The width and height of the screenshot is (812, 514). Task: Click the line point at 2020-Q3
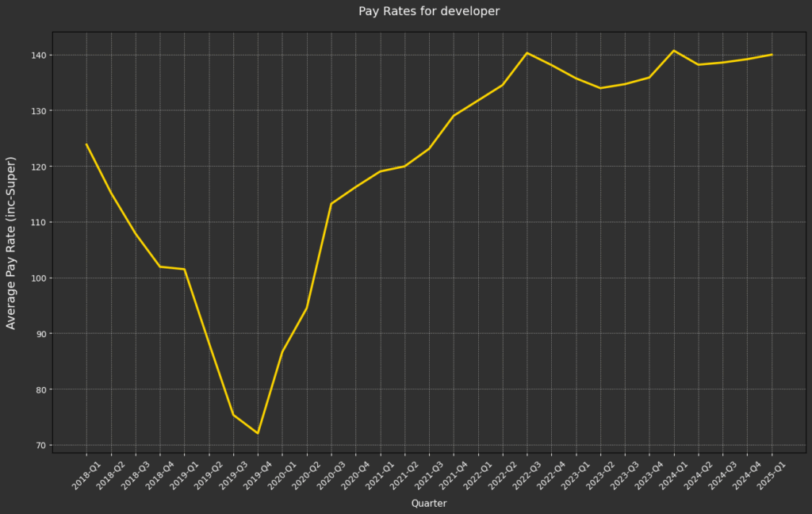331,204
